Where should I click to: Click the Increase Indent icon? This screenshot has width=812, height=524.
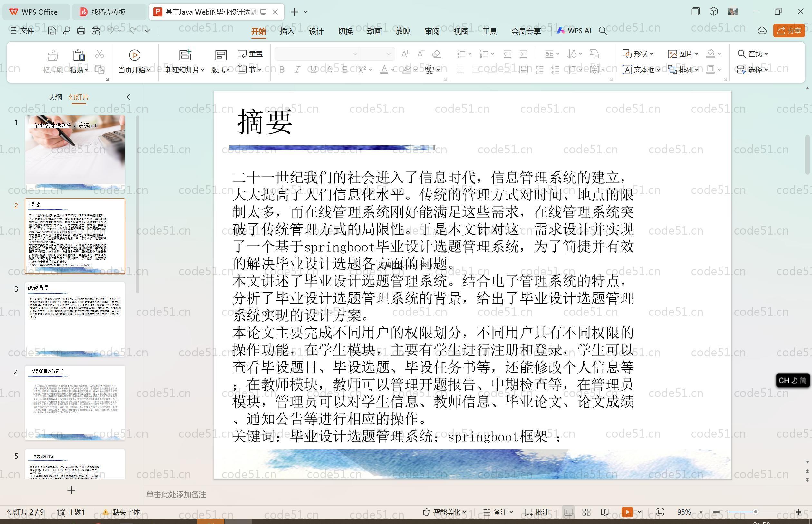pyautogui.click(x=523, y=54)
